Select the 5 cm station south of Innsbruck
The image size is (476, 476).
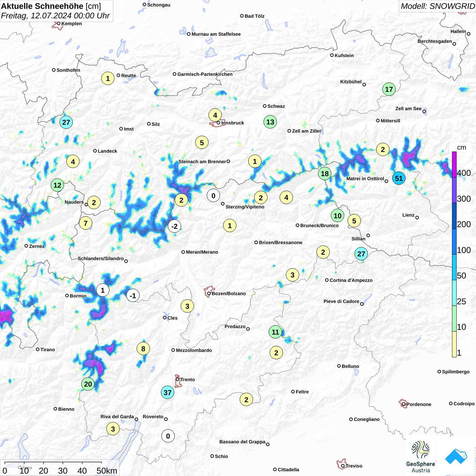tap(202, 142)
